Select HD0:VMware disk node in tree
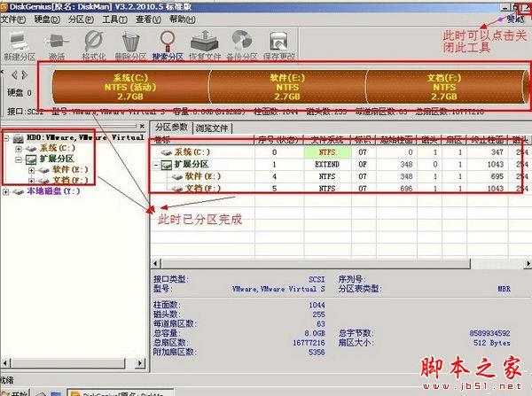Image resolution: width=532 pixels, height=396 pixels. click(x=85, y=137)
